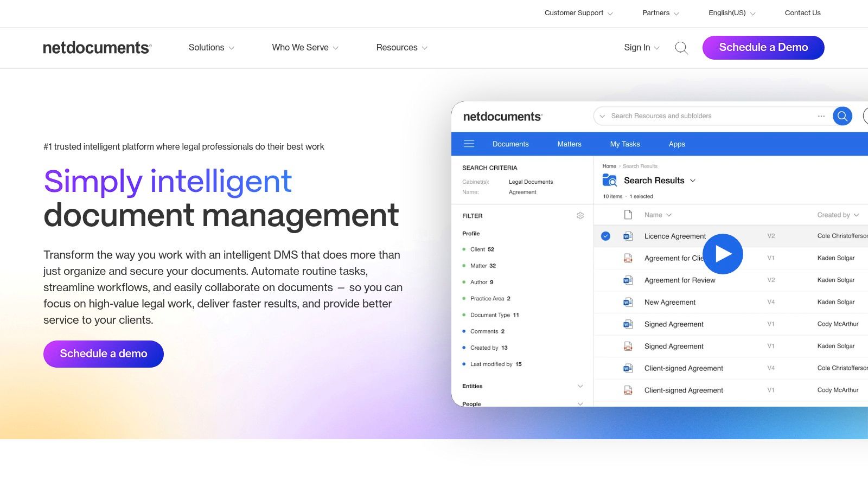The height and width of the screenshot is (488, 868).
Task: Click the Search Results folder icon
Action: pos(610,181)
